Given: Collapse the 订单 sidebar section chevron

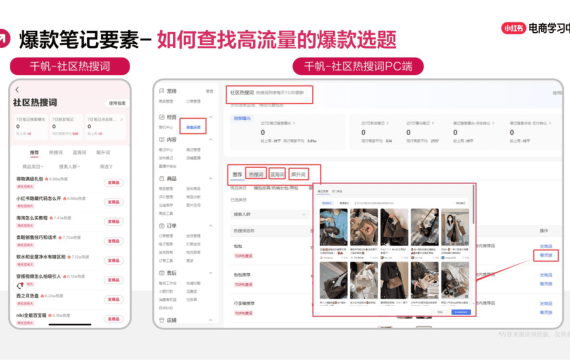Looking at the screenshot, I should point(210,226).
